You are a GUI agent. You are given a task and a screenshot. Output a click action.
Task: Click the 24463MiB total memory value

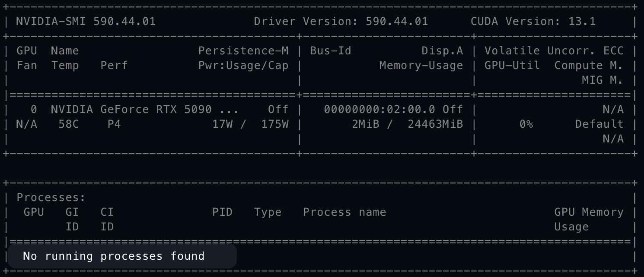436,124
